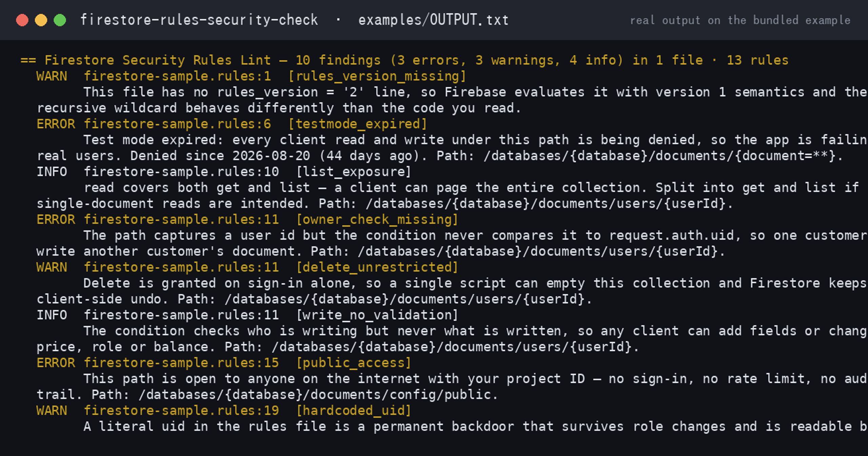Image resolution: width=868 pixels, height=456 pixels.
Task: Click the line 'write another customer's document'
Action: click(381, 252)
